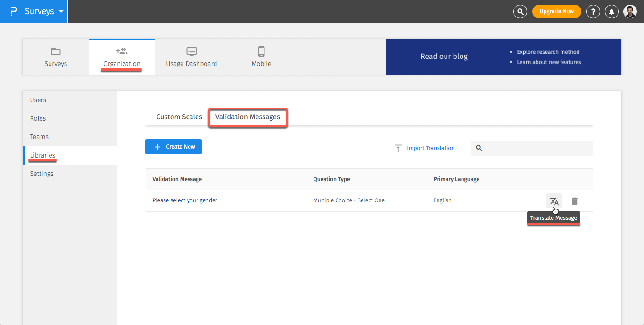Switch to the Custom Scales tab
The width and height of the screenshot is (644, 325).
click(x=179, y=117)
